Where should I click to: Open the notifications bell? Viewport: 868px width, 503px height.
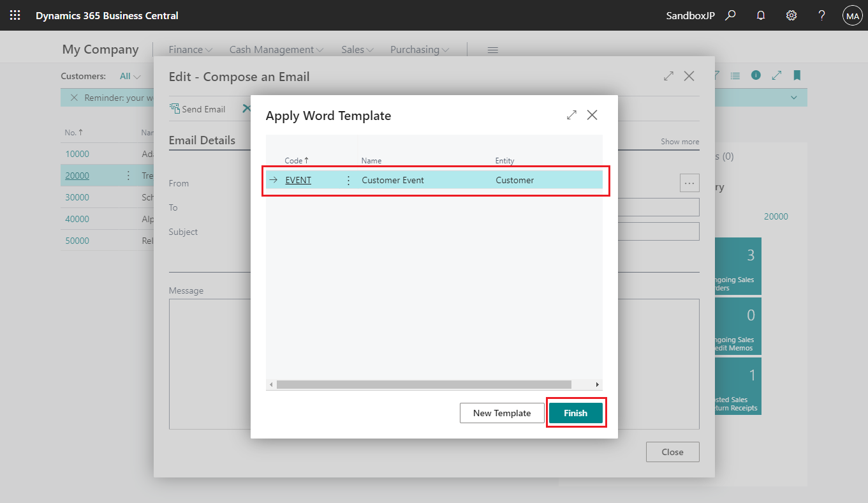(x=760, y=15)
